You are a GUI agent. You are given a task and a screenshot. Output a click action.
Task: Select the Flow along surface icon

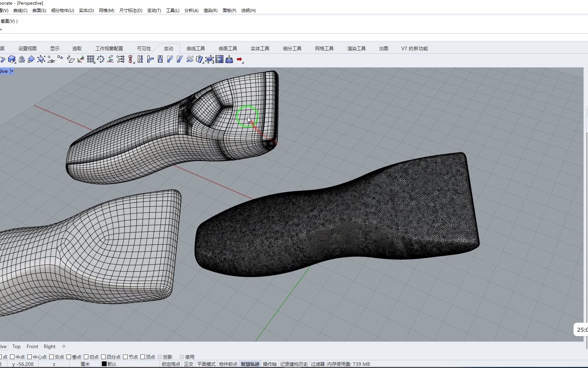[199, 59]
